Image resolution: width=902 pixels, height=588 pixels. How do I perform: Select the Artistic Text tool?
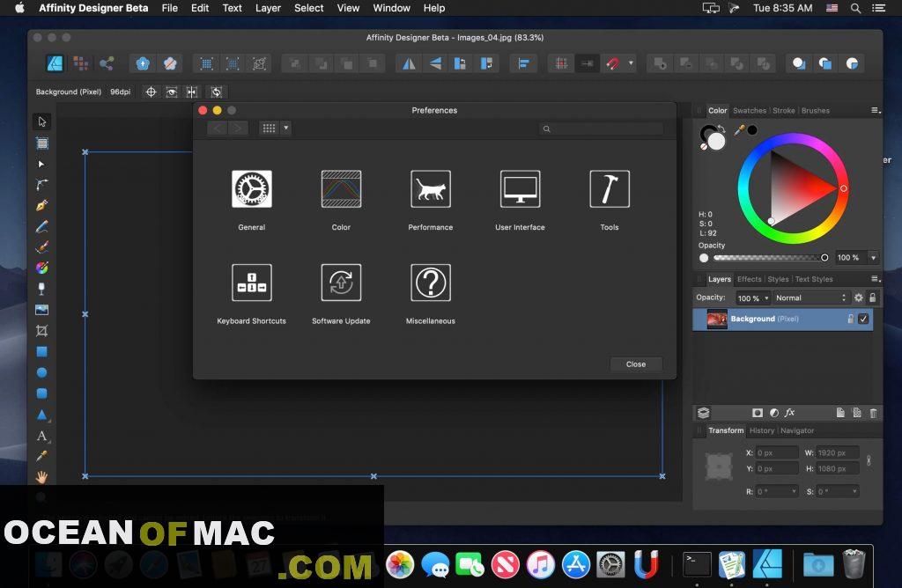point(41,436)
